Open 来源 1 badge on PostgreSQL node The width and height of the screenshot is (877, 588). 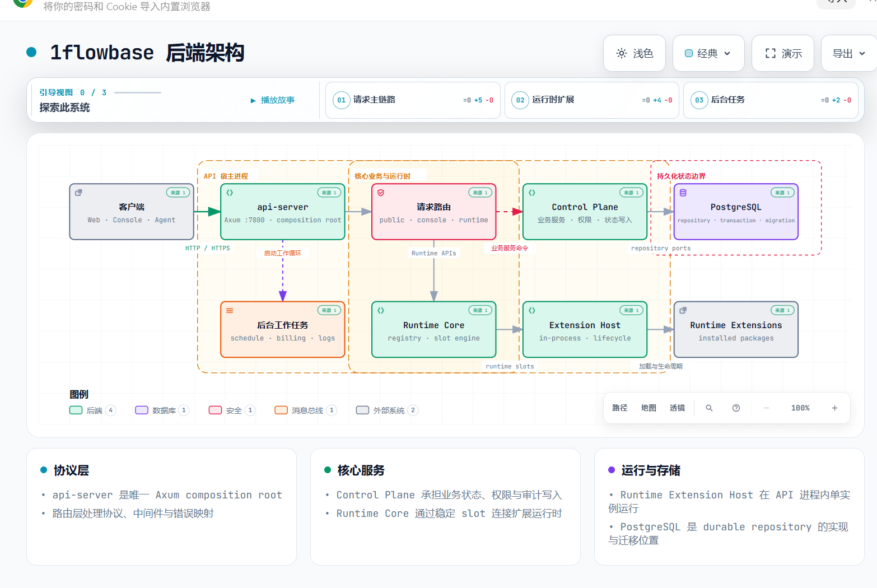(x=782, y=193)
